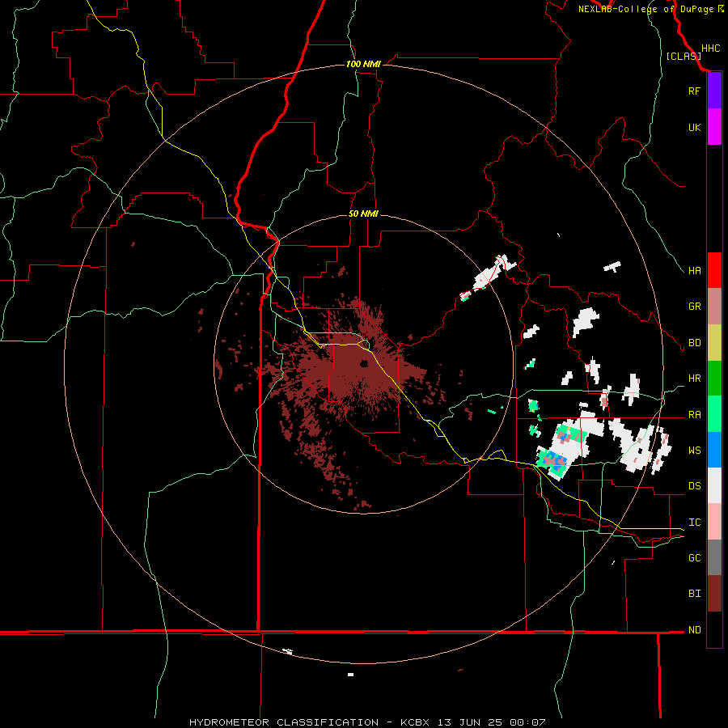The height and width of the screenshot is (728, 728).
Task: Click the BI brown legend swatch
Action: [x=714, y=594]
